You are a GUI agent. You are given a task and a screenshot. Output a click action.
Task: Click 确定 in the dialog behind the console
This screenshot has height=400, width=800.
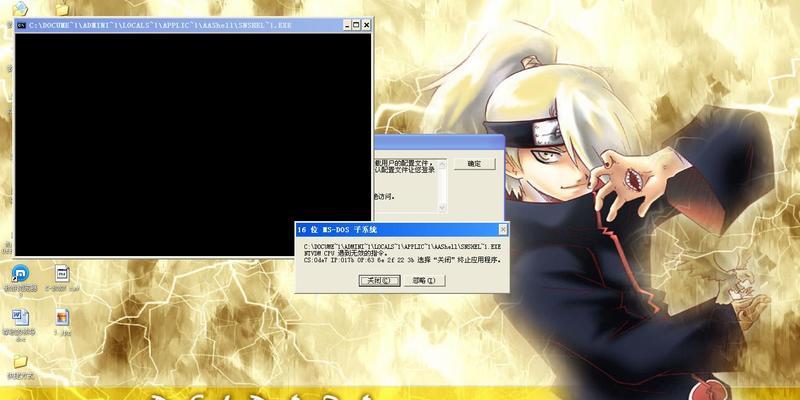click(x=474, y=164)
